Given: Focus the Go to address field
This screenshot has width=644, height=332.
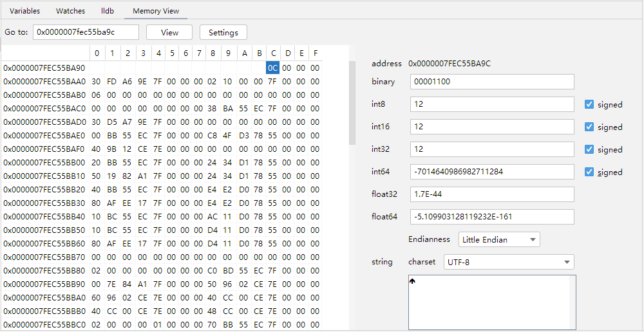Looking at the screenshot, I should click(x=86, y=32).
